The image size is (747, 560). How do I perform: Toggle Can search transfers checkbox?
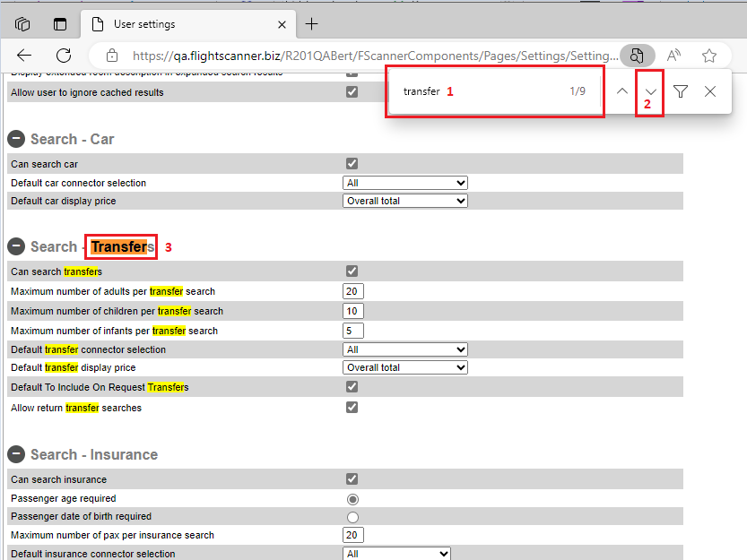(352, 271)
